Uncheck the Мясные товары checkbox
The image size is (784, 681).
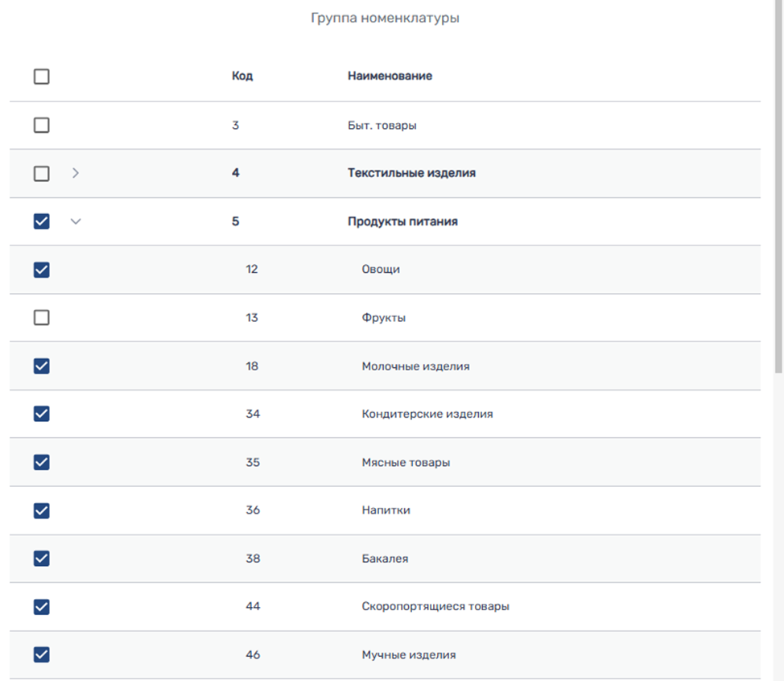pos(42,462)
